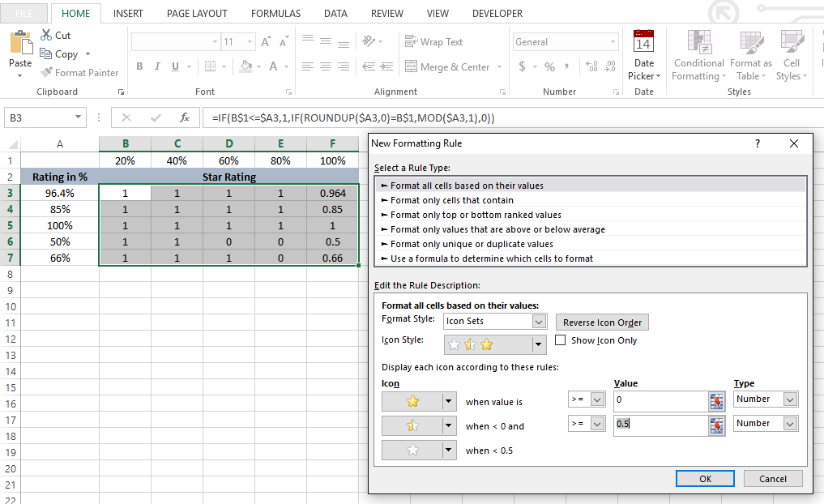Click Decrease Decimal icon

coord(609,66)
